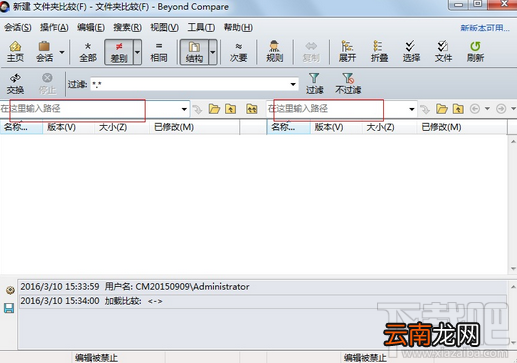Sort left pane by 版本(V) column

point(69,127)
